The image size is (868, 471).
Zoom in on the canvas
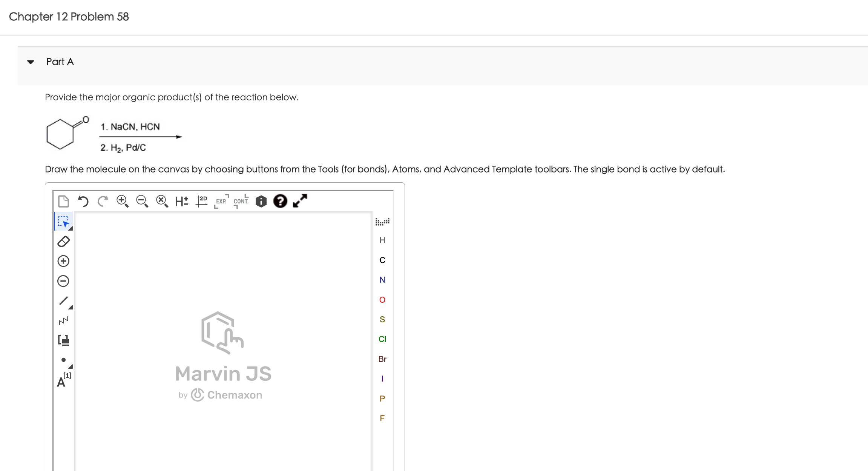pos(122,201)
